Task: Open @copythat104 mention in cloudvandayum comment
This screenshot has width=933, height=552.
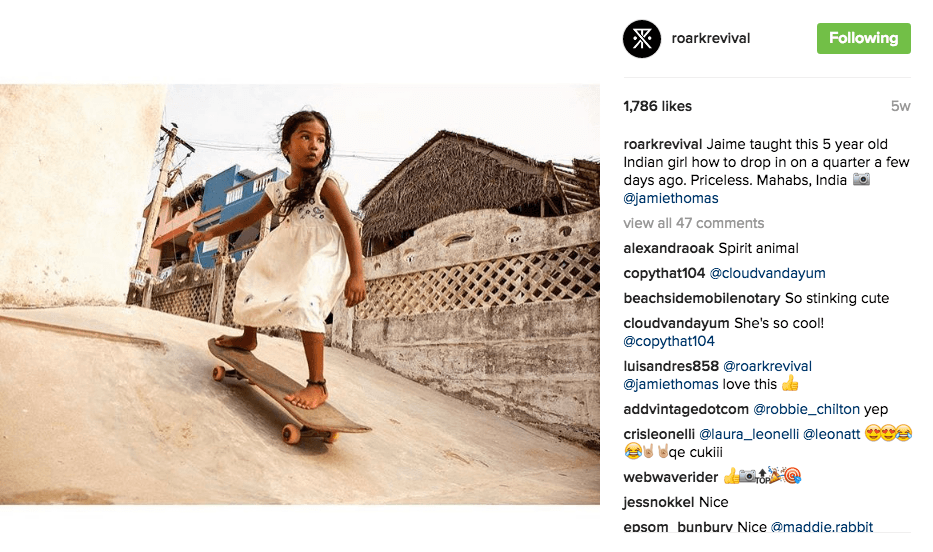Action: [x=669, y=341]
